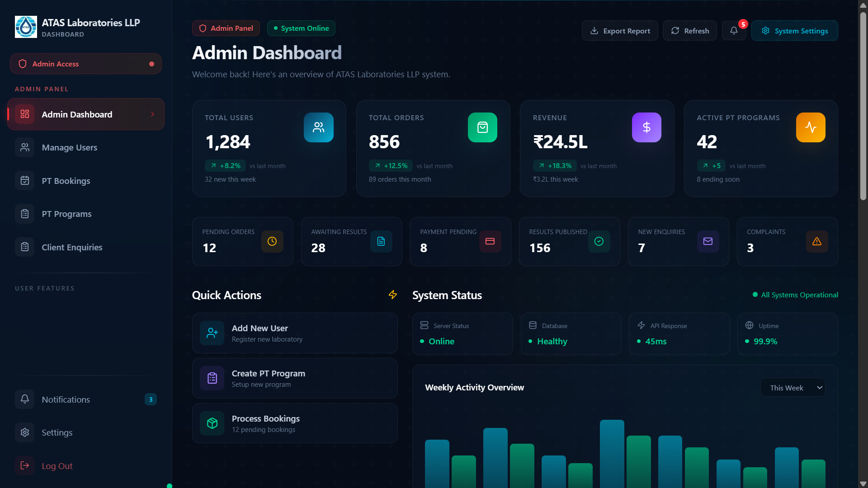Image resolution: width=868 pixels, height=488 pixels.
Task: Open the This Week period dropdown
Action: pyautogui.click(x=793, y=388)
